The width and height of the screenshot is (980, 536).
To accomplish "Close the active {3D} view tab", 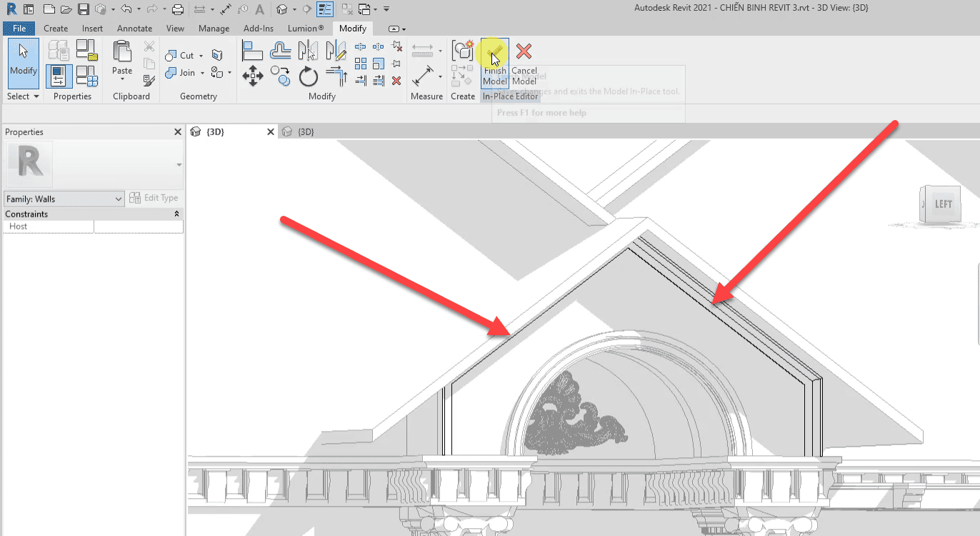I will (x=271, y=131).
